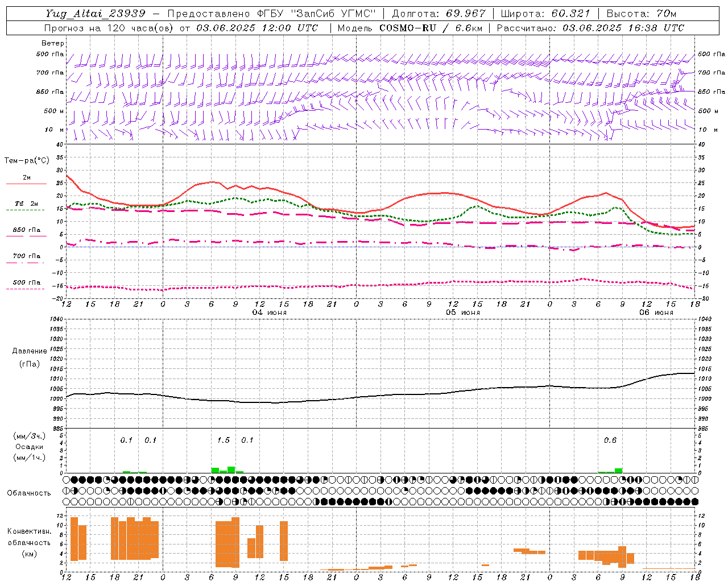Viewport: 728px width, 582px height.
Task: Click the Рассчитано: 03.06.2025 16:38 UTC timestamp
Action: (x=590, y=28)
